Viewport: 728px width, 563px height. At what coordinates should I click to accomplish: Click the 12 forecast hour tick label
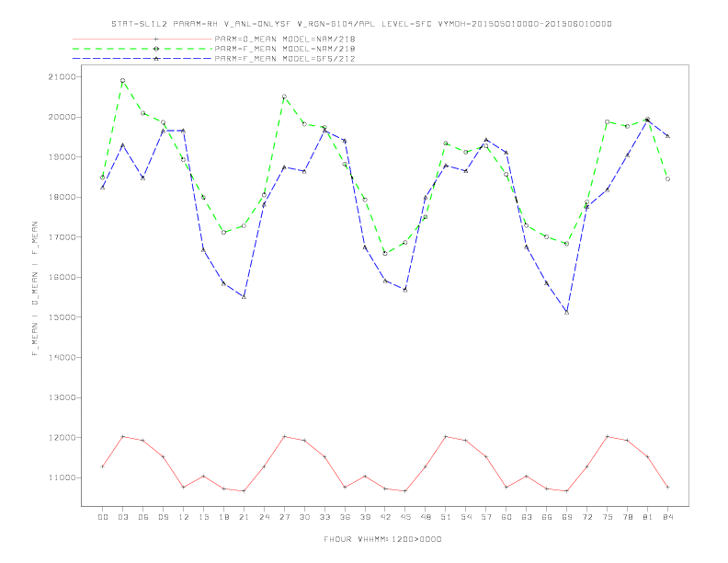[184, 517]
